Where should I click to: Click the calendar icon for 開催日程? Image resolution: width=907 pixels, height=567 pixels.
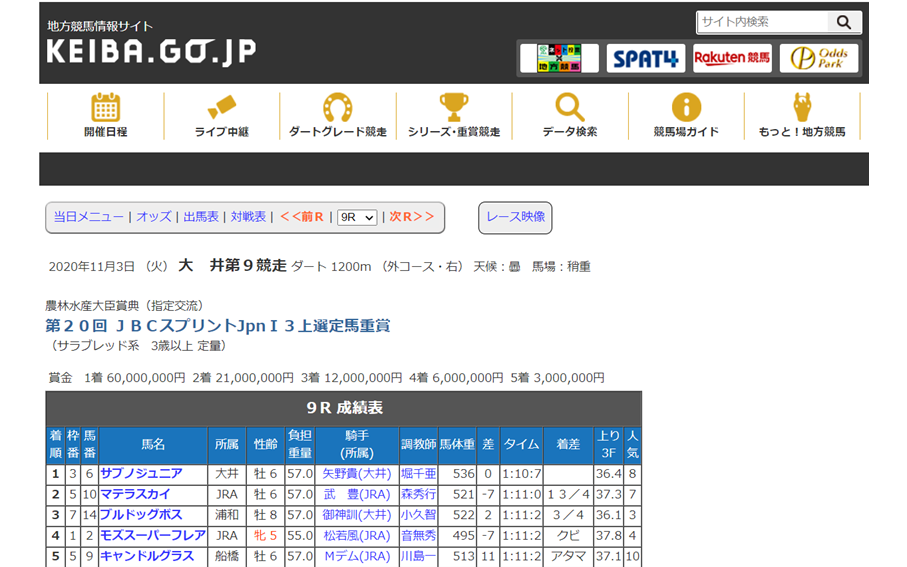(105, 108)
